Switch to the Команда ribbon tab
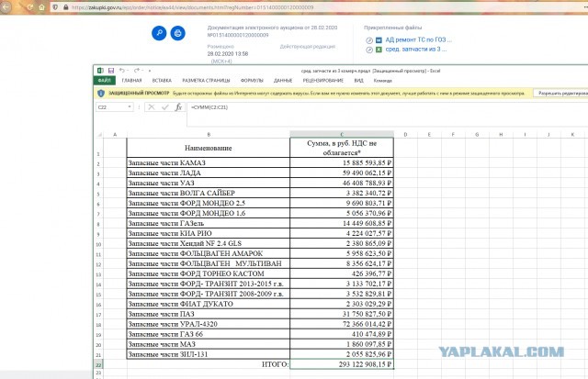Image resolution: width=588 pixels, height=379 pixels. (x=382, y=81)
